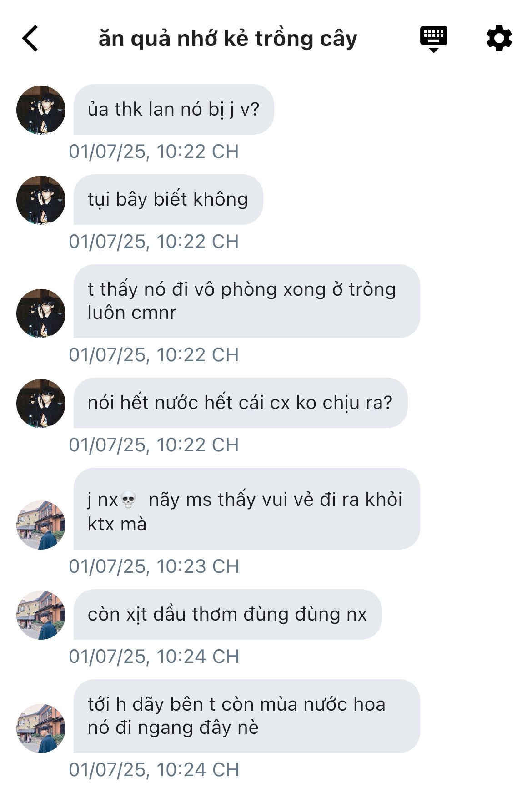This screenshot has height=788, width=532.
Task: Open avatar beside "nói hết nước hết cái" message
Action: (x=41, y=403)
